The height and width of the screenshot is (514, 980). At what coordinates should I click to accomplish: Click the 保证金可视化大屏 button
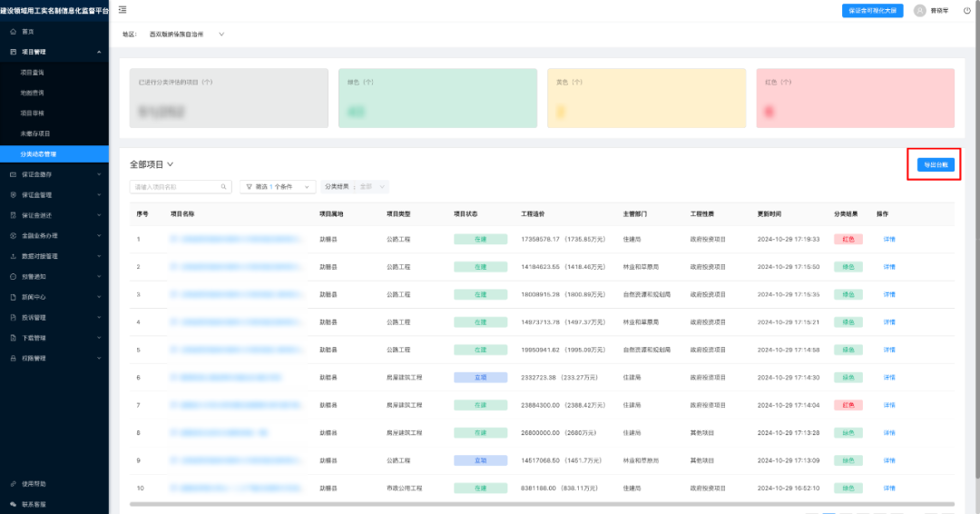coord(873,11)
